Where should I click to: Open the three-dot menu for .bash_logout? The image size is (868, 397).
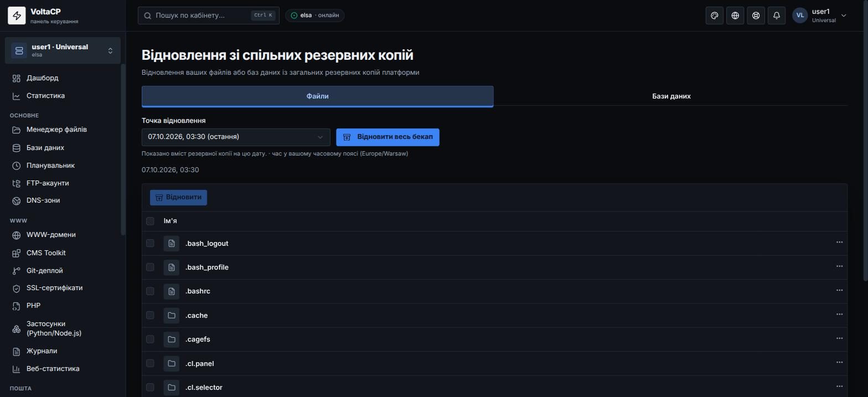[x=839, y=242]
